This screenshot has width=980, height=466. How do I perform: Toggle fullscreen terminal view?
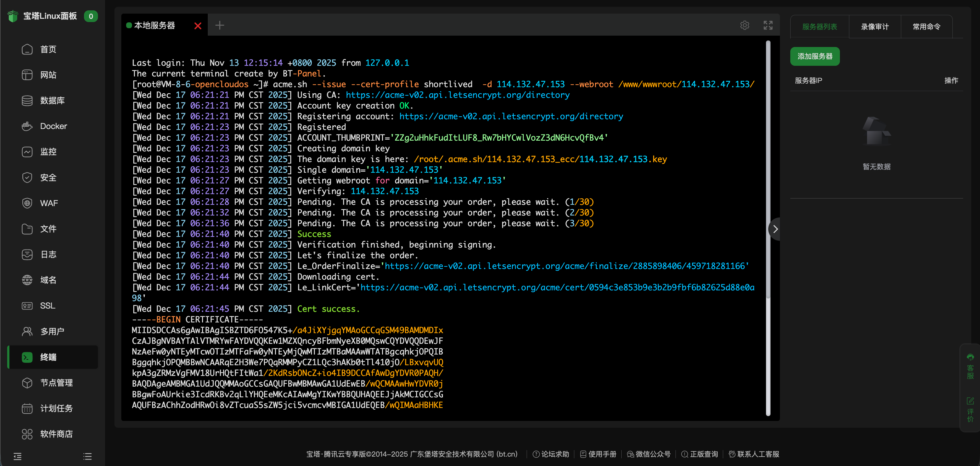pyautogui.click(x=768, y=26)
